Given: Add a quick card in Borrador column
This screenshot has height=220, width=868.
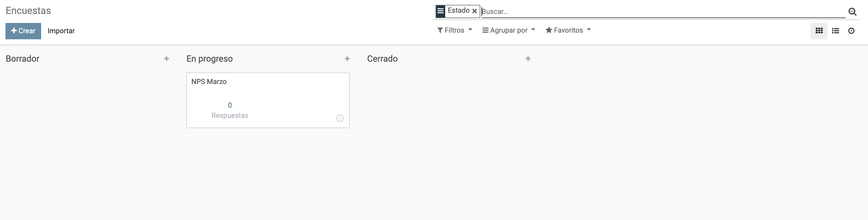Looking at the screenshot, I should click(x=166, y=59).
